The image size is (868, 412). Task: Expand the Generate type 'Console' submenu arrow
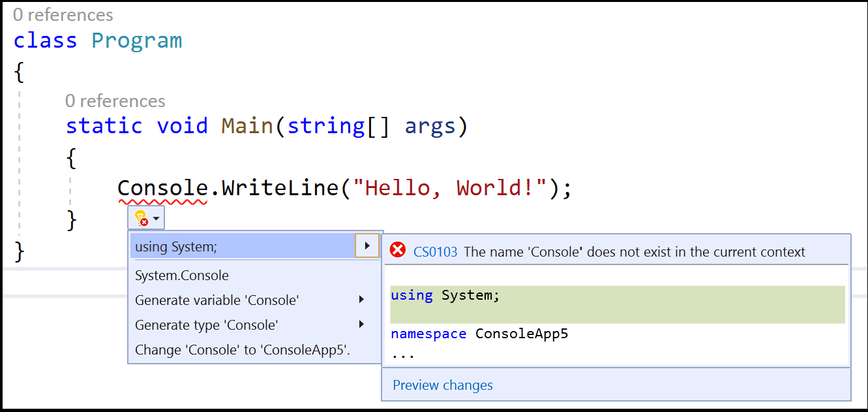362,325
